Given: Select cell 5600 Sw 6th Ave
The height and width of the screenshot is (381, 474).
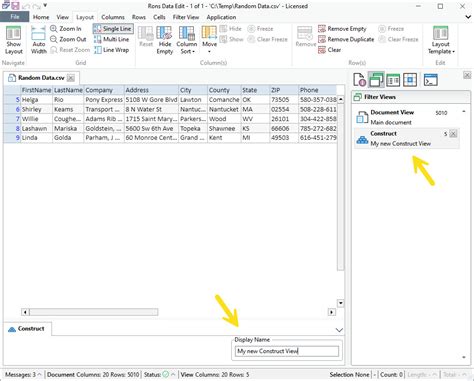Looking at the screenshot, I should click(x=151, y=128).
